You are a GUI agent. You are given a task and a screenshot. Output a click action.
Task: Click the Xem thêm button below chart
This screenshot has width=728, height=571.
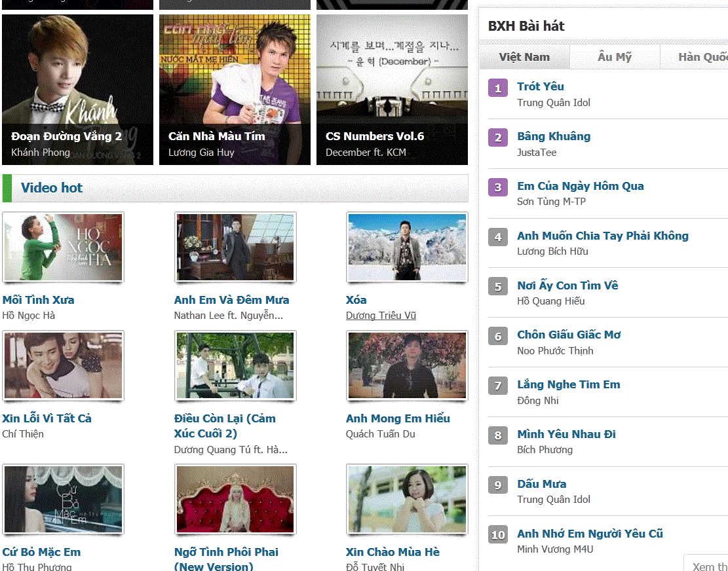(x=709, y=566)
